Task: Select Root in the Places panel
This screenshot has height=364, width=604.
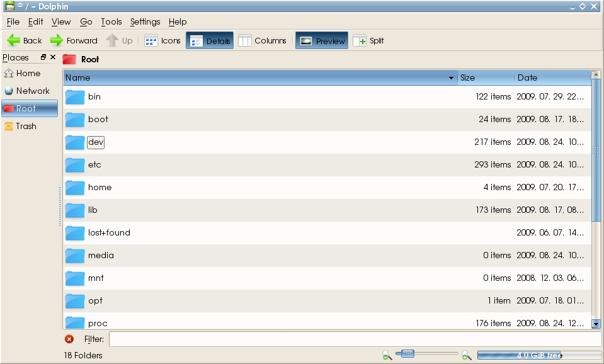Action: [30, 108]
